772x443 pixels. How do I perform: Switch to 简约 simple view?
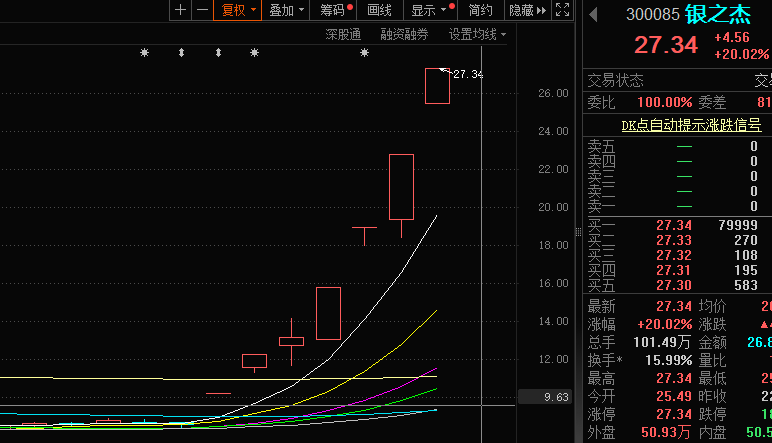click(x=480, y=10)
